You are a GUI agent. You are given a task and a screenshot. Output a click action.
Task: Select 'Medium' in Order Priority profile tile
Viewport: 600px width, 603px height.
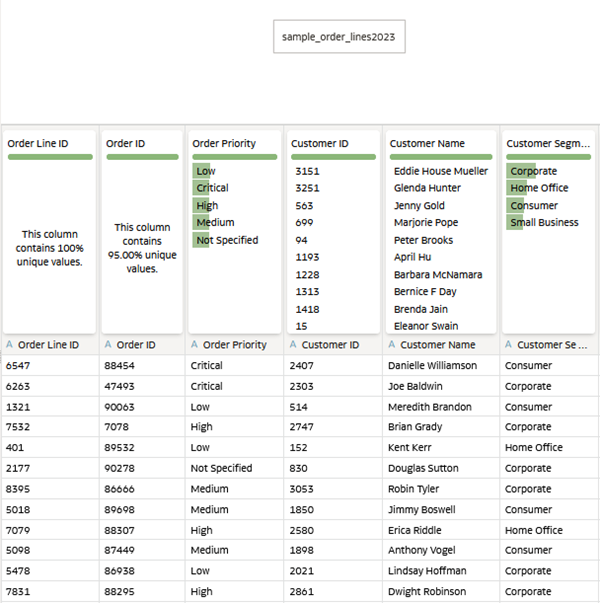click(x=215, y=222)
